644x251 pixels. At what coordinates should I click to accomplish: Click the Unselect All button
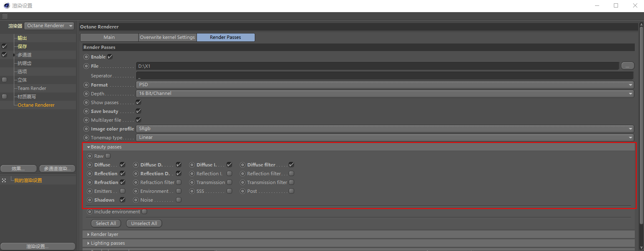144,223
